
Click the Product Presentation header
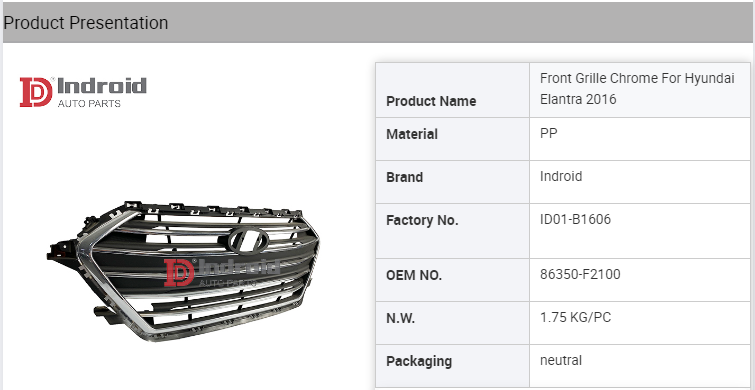[86, 23]
